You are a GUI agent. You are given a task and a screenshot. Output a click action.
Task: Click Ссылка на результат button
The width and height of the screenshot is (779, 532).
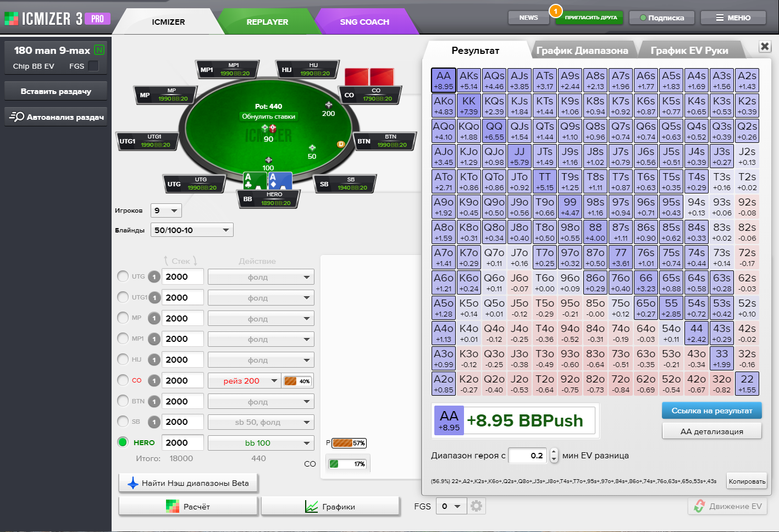(x=712, y=411)
